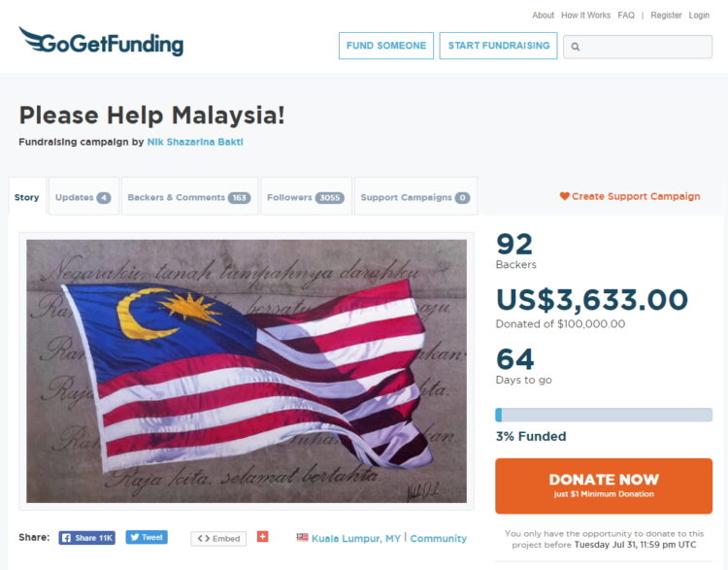728x570 pixels.
Task: View the Followers tab
Action: pos(306,196)
